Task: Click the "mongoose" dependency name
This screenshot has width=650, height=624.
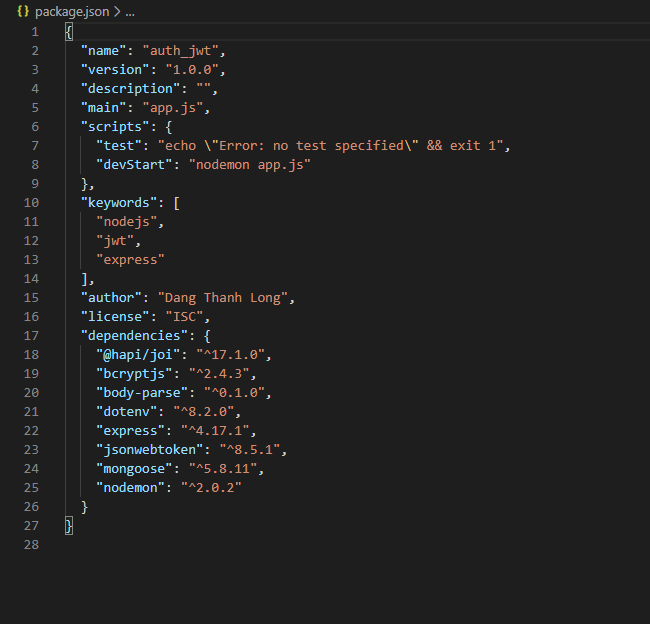Action: point(134,469)
